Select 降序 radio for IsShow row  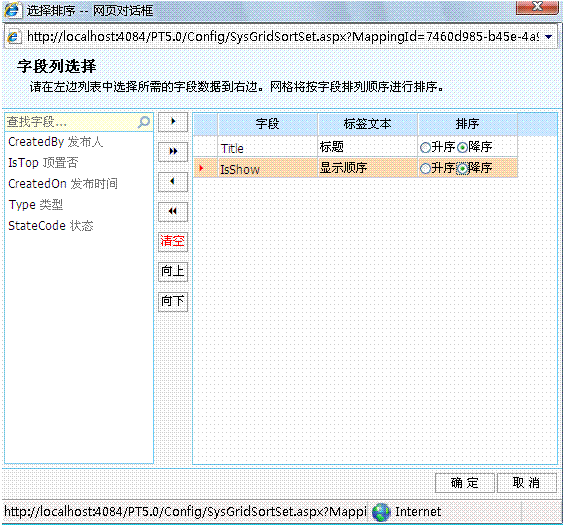462,168
